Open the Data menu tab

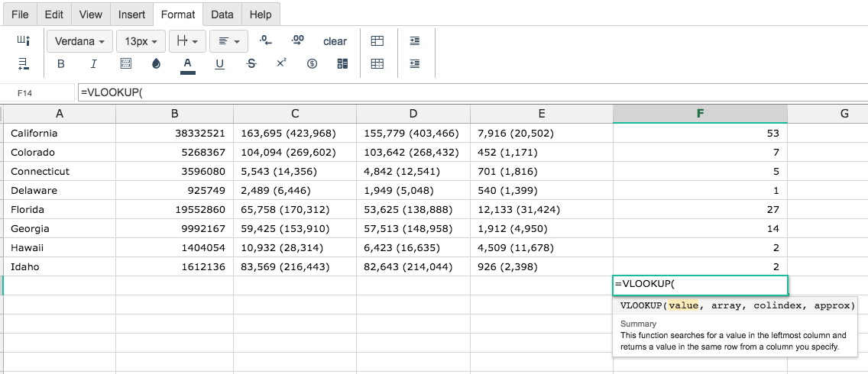pos(222,15)
